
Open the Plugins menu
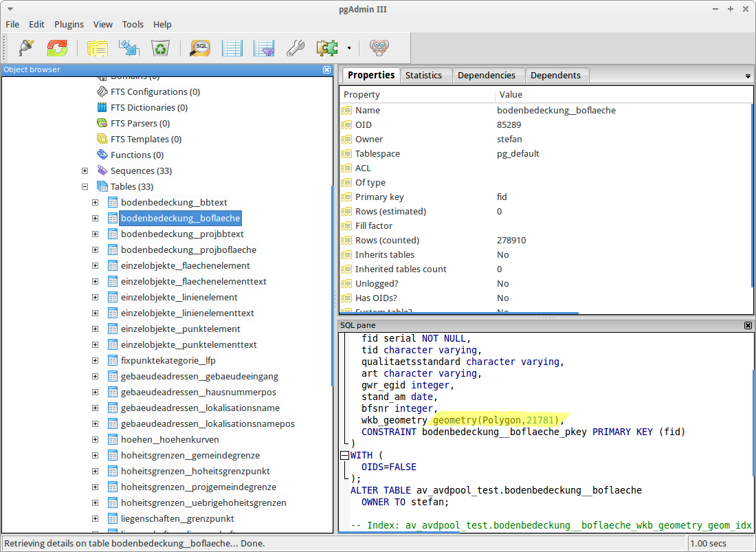click(69, 24)
